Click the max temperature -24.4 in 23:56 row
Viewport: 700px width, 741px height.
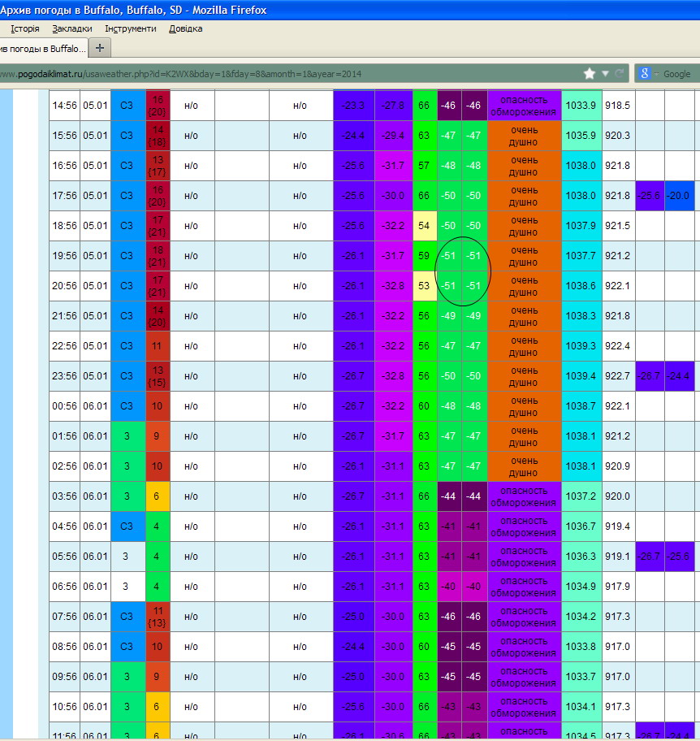tap(679, 376)
